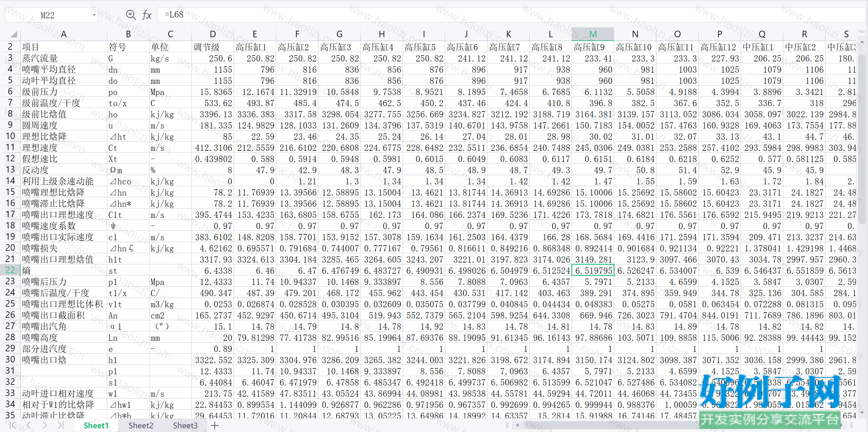Select cell 3149.281 in row 21

point(593,259)
